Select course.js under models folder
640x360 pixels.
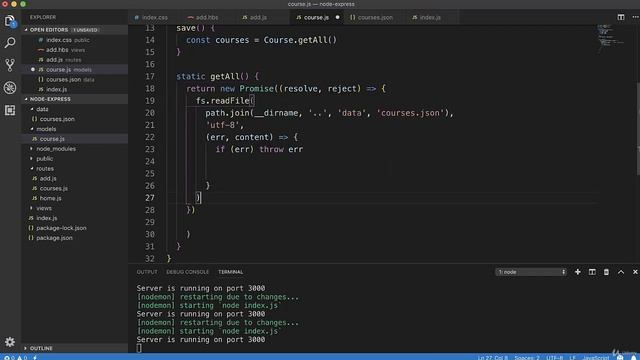click(75, 139)
